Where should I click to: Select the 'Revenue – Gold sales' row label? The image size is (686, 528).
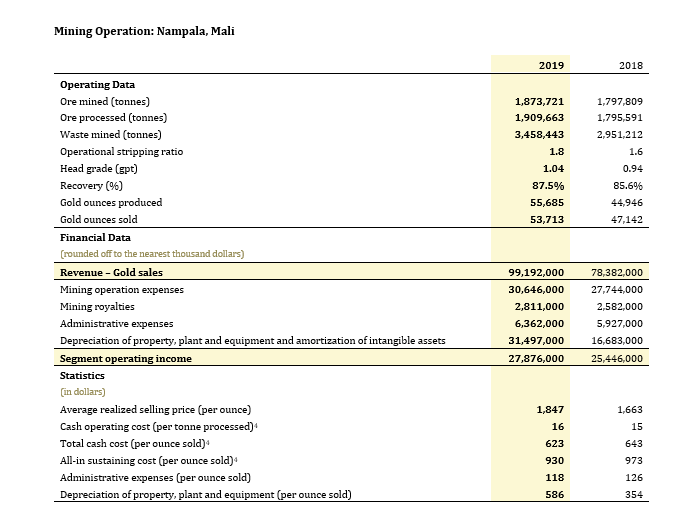pos(112,273)
